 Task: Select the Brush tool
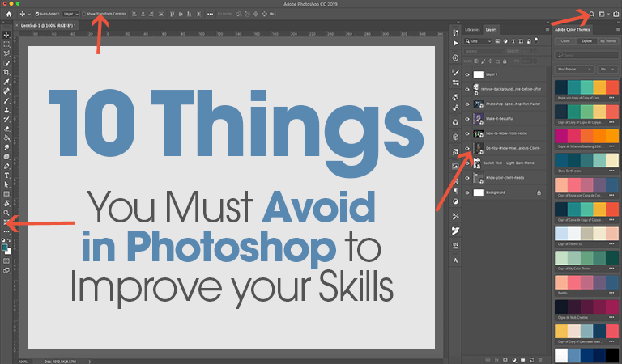point(6,100)
